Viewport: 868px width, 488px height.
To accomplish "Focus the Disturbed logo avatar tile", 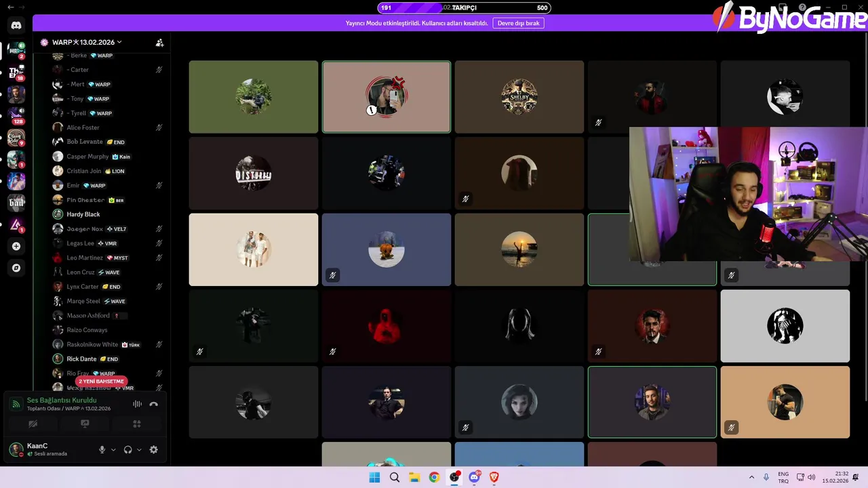I will pyautogui.click(x=254, y=173).
